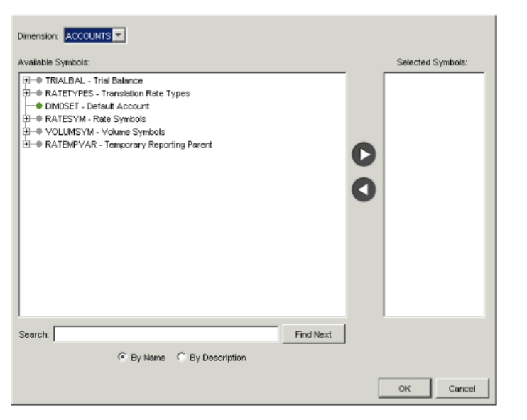Expand the VOLUMSYM tree node
527x420 pixels.
[26, 132]
